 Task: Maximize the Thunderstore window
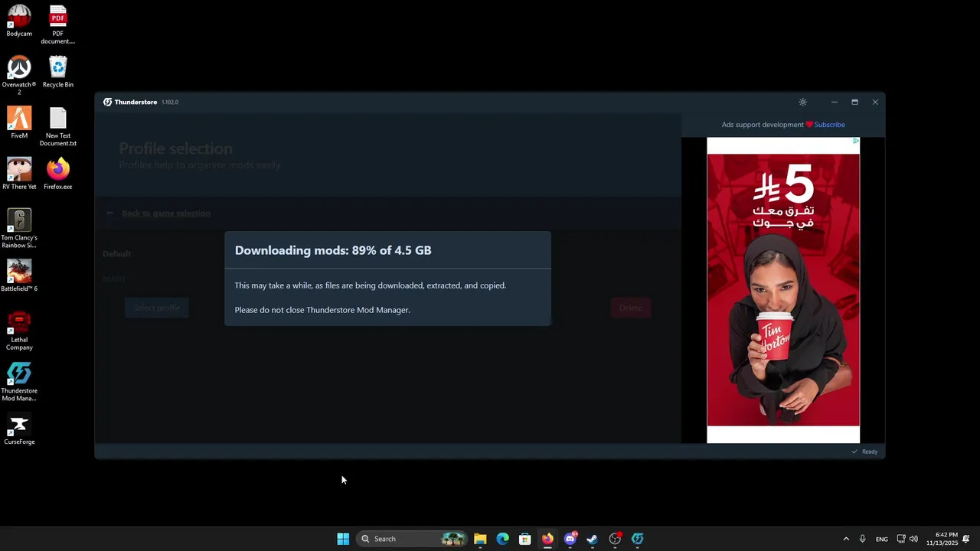click(854, 102)
